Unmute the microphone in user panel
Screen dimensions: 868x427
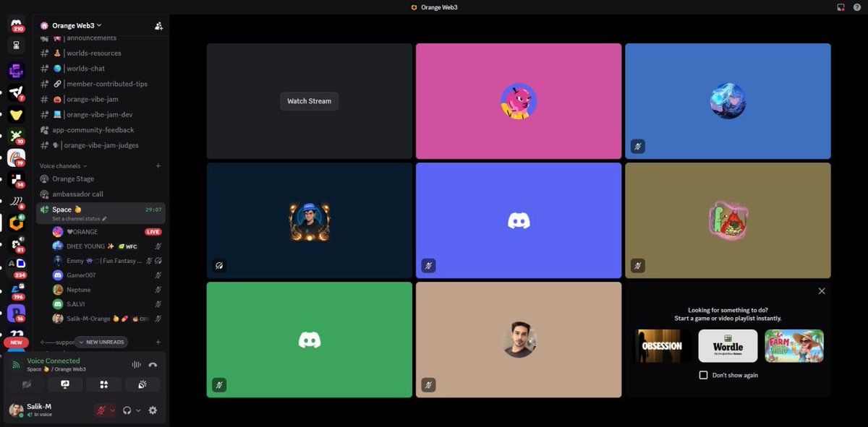point(101,410)
